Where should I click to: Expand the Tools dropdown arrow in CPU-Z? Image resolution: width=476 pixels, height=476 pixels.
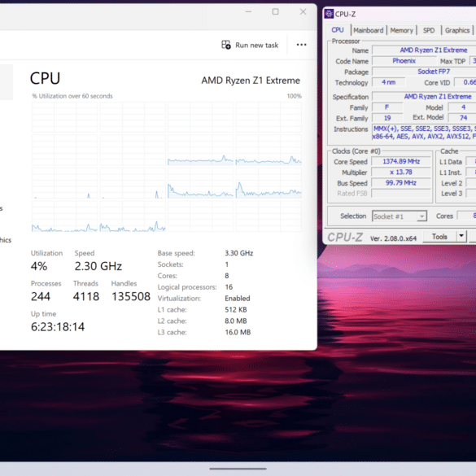[461, 237]
